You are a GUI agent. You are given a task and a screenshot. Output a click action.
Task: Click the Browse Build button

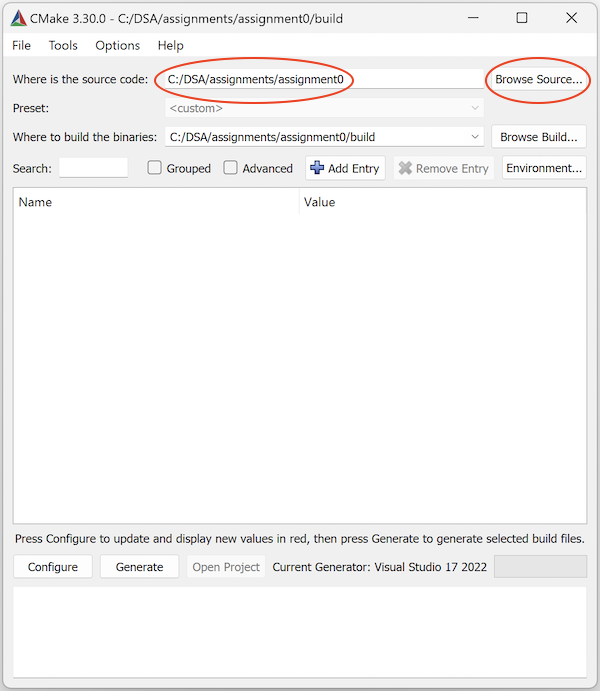538,137
